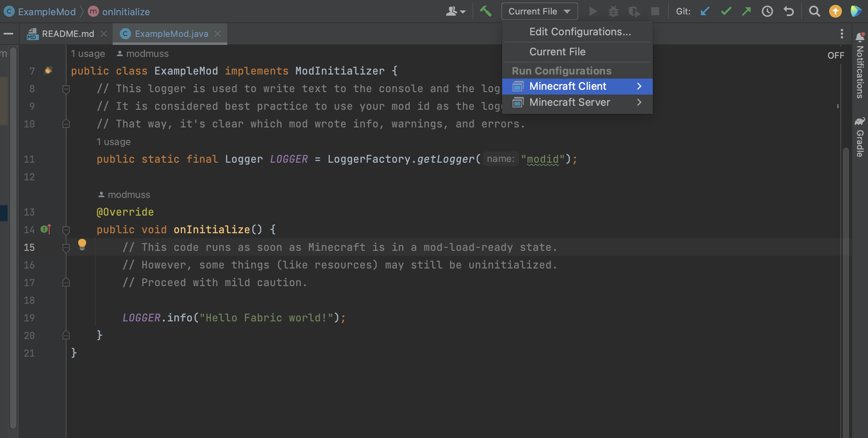Click the Git Commit checkmark icon

click(x=726, y=11)
